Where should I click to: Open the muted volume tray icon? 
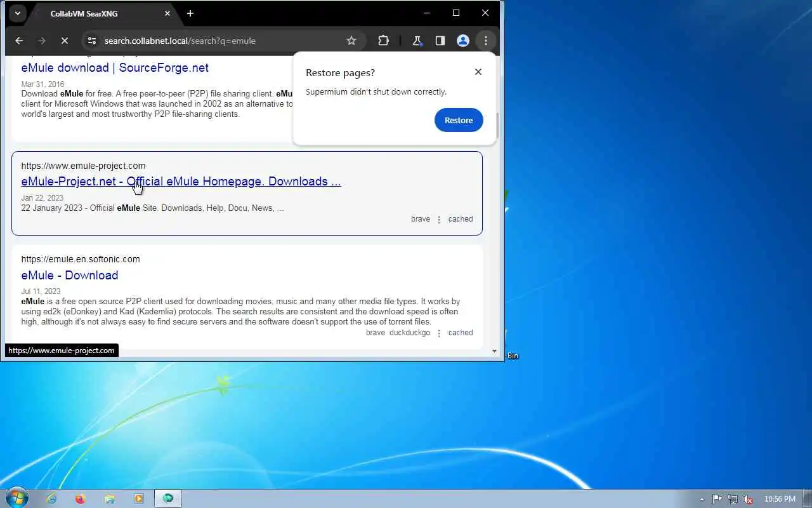[748, 499]
